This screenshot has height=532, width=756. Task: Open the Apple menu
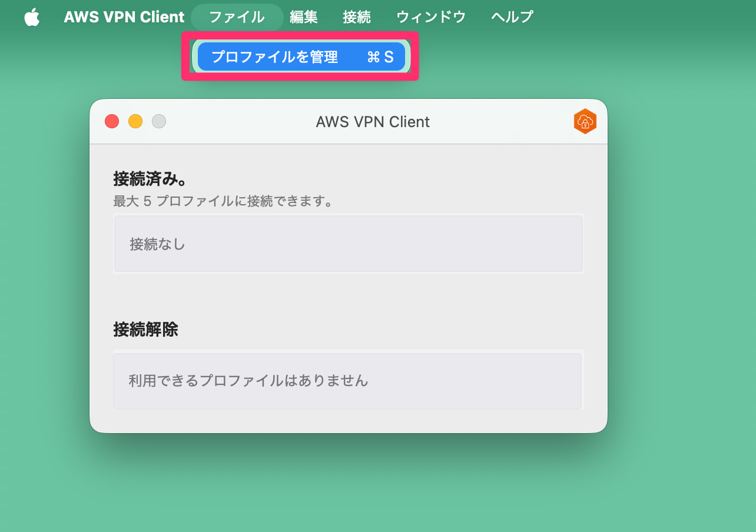click(32, 17)
